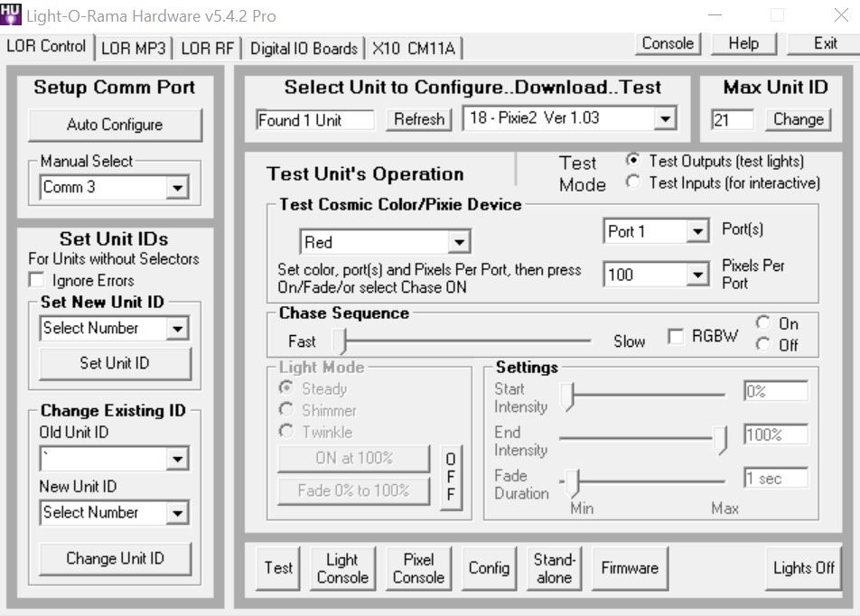Image resolution: width=860 pixels, height=616 pixels.
Task: Open the Digital IO Boards tab
Action: click(x=304, y=49)
